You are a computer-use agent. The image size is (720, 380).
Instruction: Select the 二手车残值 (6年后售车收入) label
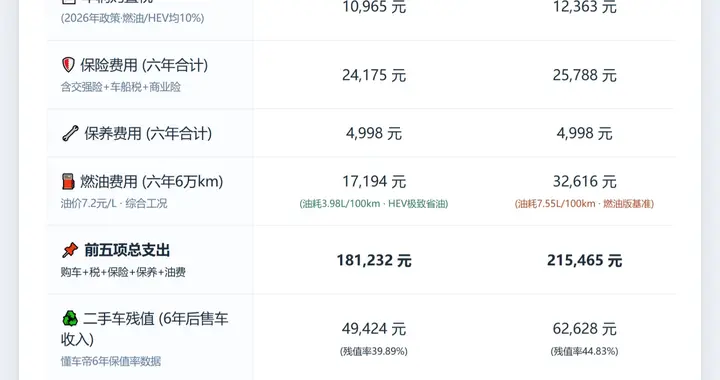point(144,329)
